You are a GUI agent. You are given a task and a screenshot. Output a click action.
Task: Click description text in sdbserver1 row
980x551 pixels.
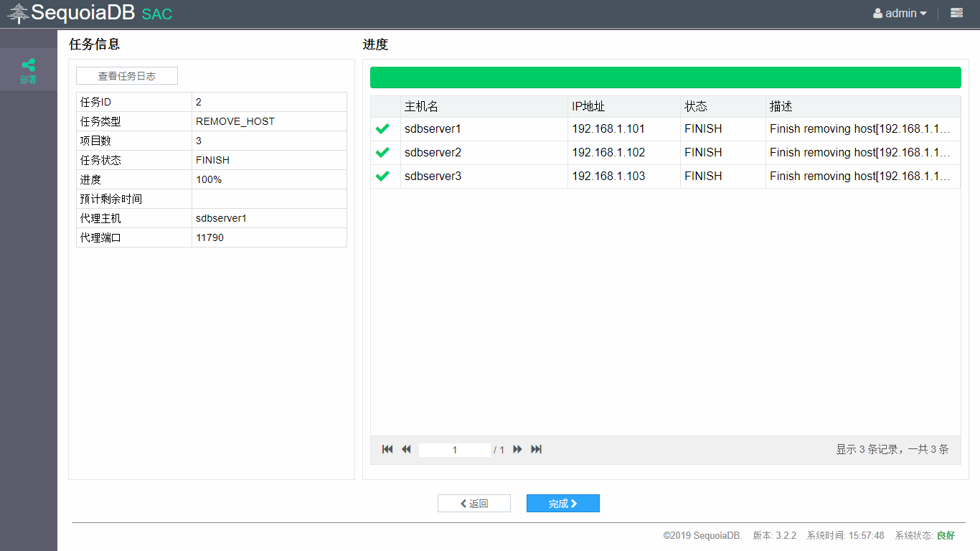click(860, 129)
